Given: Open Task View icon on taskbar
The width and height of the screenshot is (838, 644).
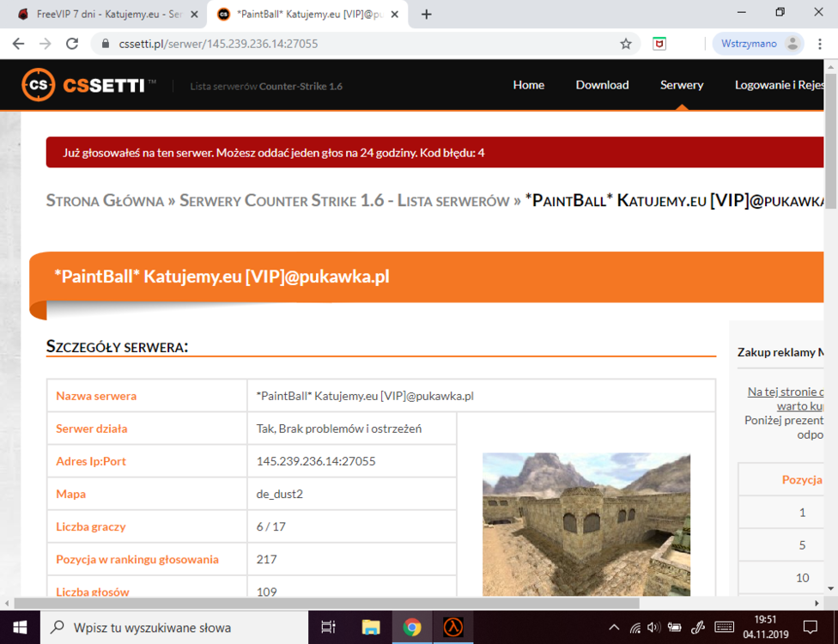Looking at the screenshot, I should click(328, 627).
